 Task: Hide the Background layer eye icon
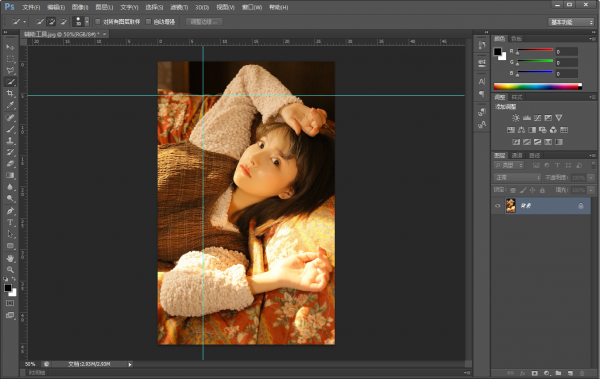coord(497,206)
